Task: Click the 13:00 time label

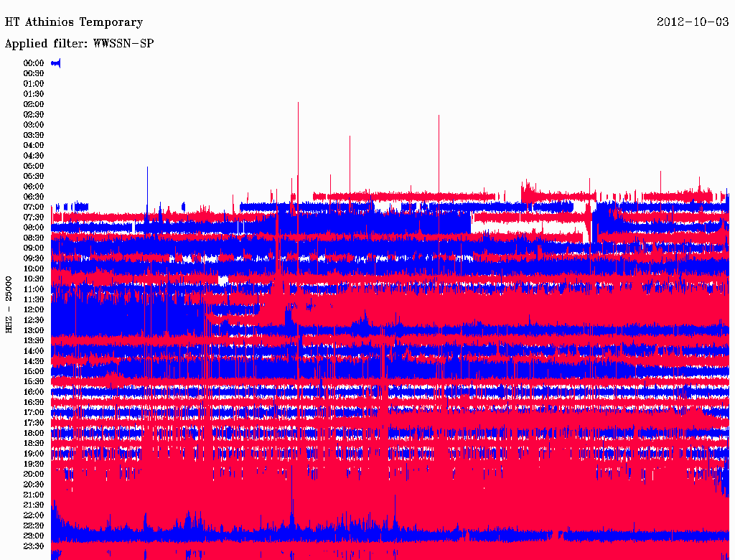Action: point(34,330)
